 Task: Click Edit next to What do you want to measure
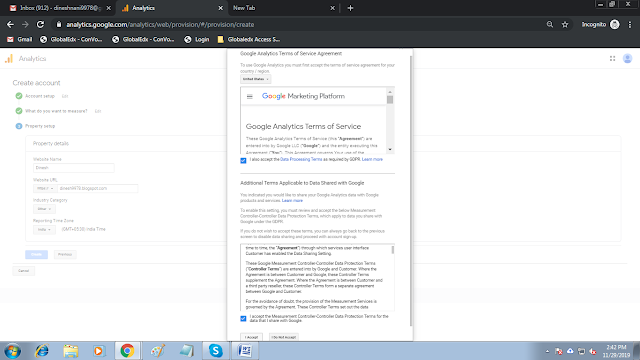tap(98, 111)
